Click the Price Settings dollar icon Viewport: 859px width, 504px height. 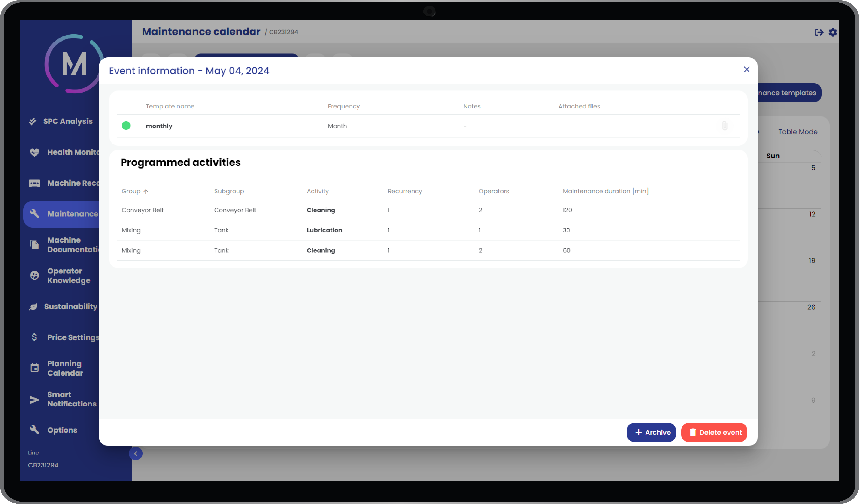(34, 337)
